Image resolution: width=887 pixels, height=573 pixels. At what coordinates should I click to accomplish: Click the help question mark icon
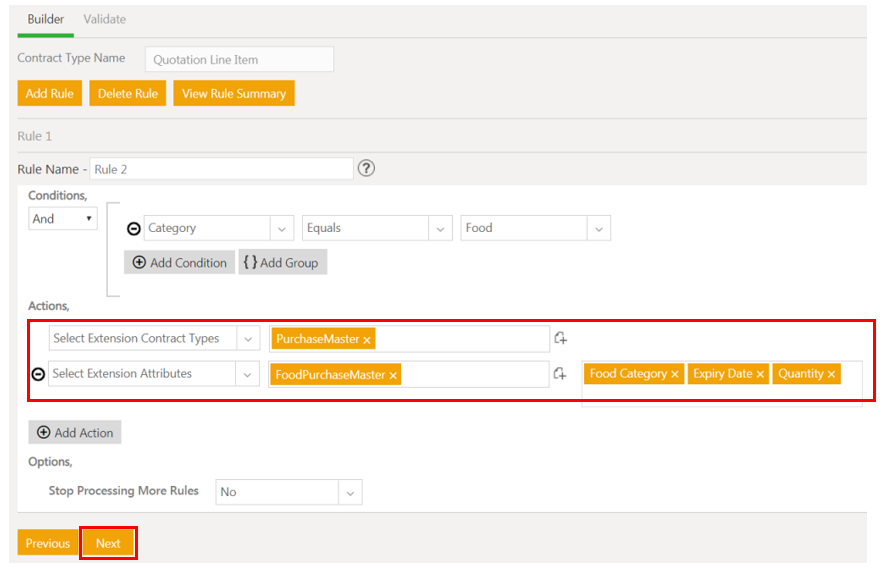pos(366,168)
